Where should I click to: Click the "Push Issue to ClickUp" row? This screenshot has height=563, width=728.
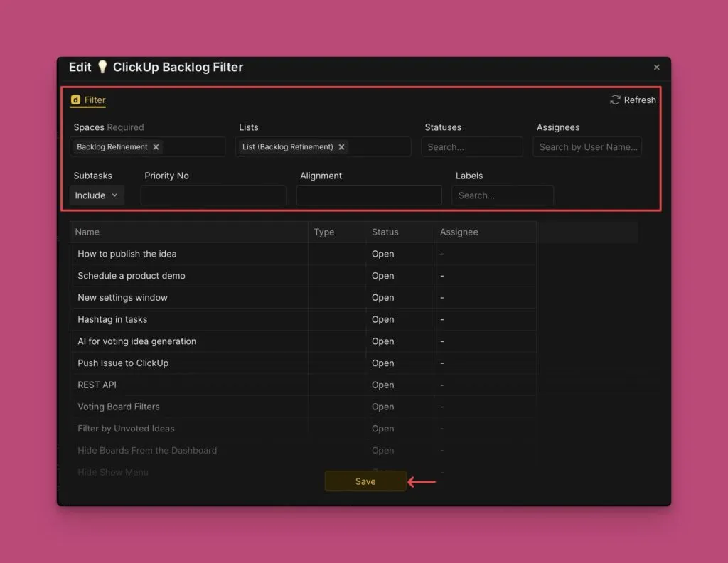[123, 363]
